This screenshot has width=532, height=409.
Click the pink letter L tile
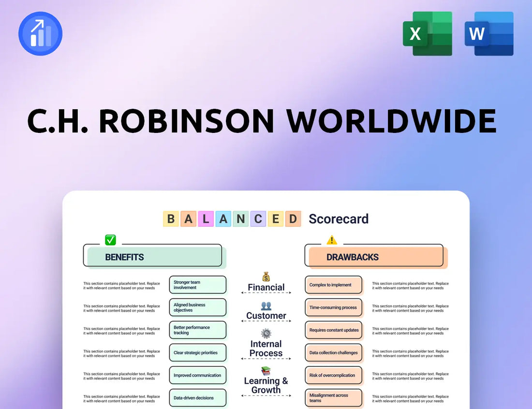pyautogui.click(x=206, y=219)
